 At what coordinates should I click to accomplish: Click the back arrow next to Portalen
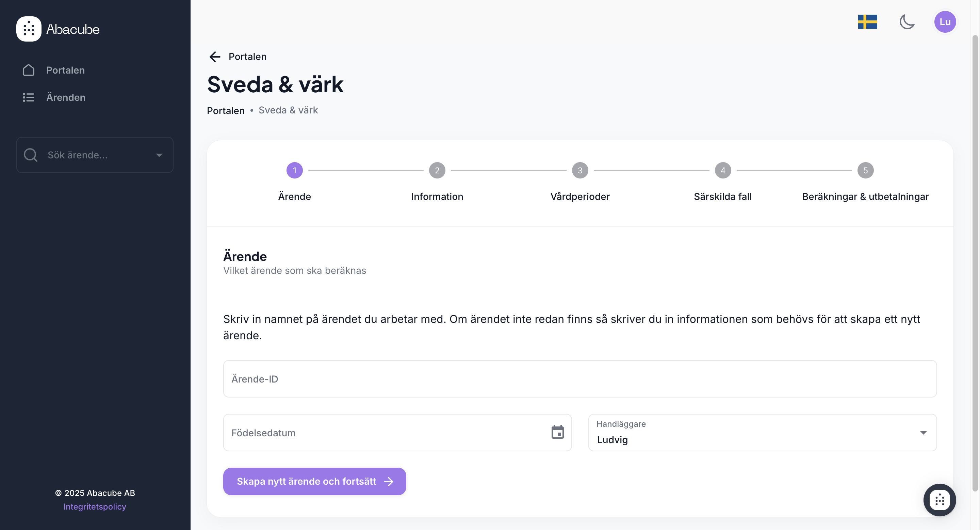coord(215,57)
